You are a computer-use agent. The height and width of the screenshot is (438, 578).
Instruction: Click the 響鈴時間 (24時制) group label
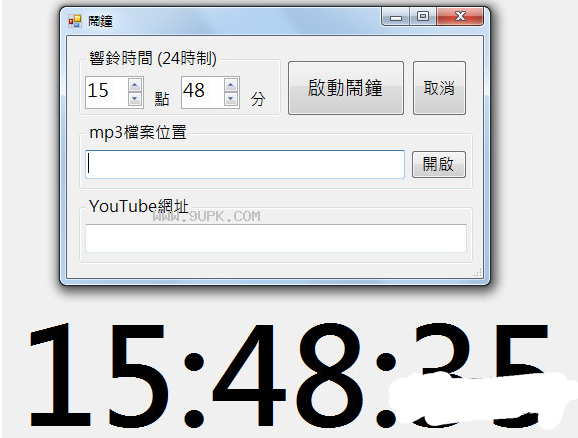tap(153, 58)
